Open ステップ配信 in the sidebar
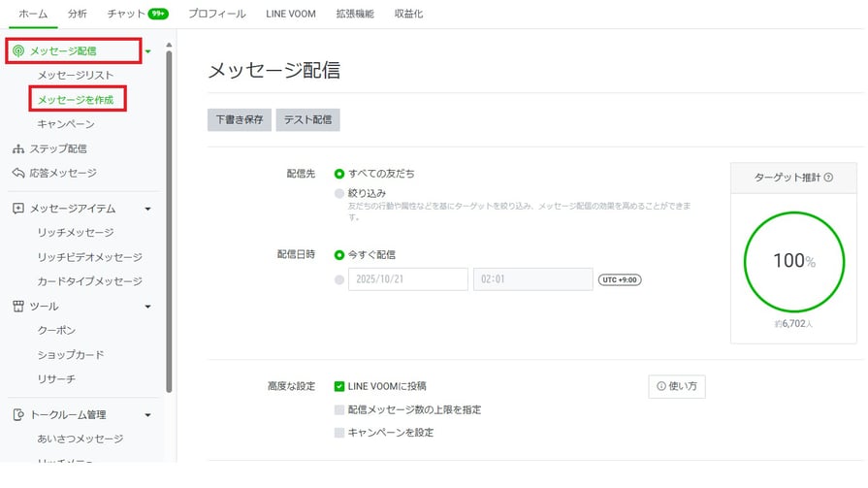This screenshot has height=488, width=868. [58, 149]
